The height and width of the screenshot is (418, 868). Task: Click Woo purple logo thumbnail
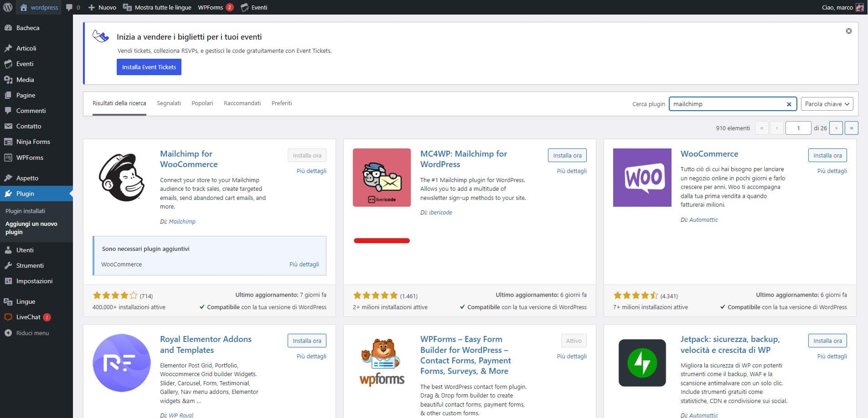pyautogui.click(x=642, y=178)
